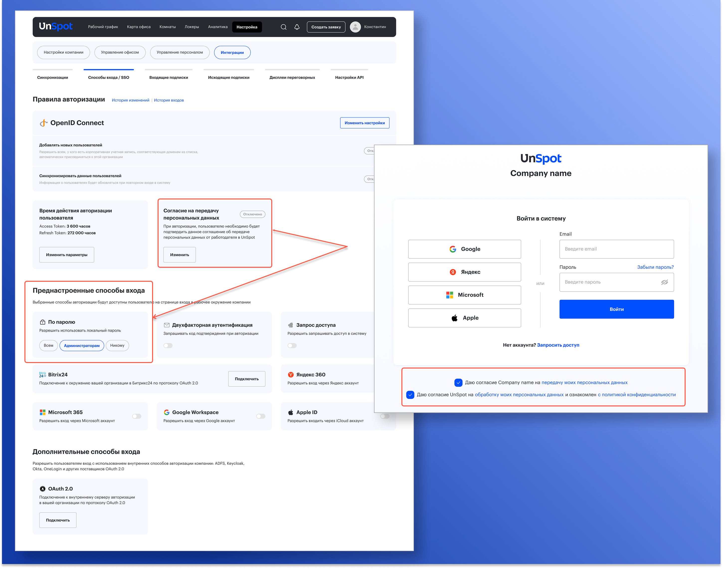The height and width of the screenshot is (571, 728).
Task: Click the UnSpot logo in navbar
Action: (x=56, y=26)
